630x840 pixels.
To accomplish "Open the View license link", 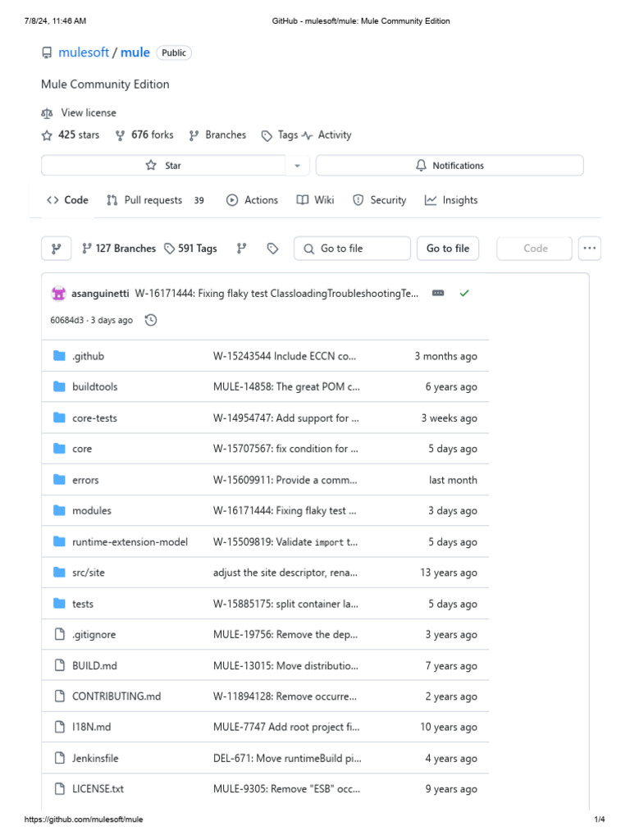I will point(89,112).
